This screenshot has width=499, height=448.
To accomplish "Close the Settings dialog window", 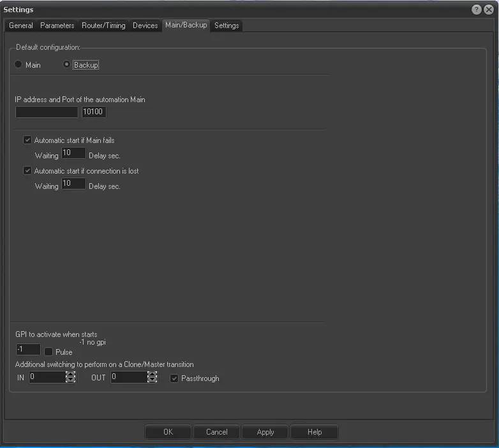I will click(489, 10).
